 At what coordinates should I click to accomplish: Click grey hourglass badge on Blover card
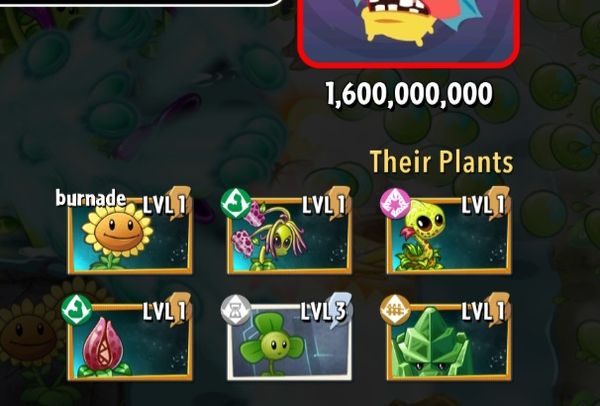(x=236, y=310)
